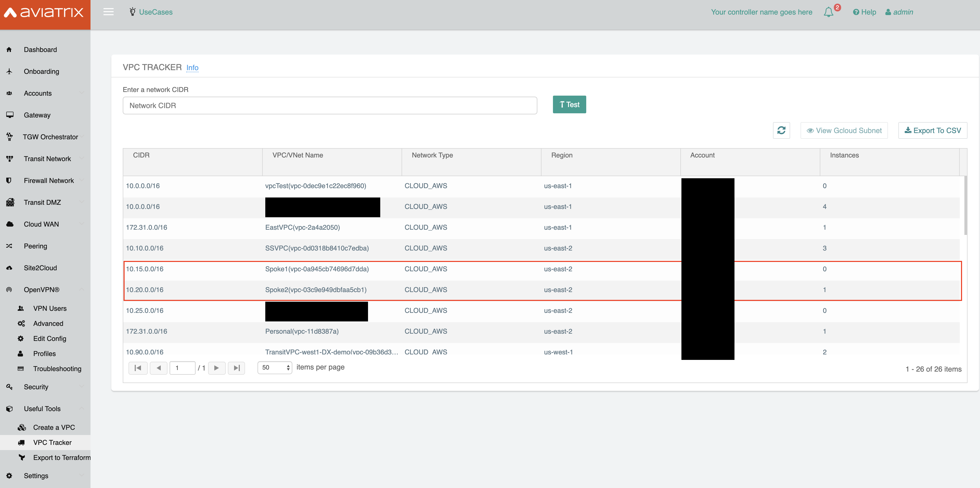This screenshot has height=488, width=980.
Task: Open the Export to Terraform tool
Action: coord(62,458)
